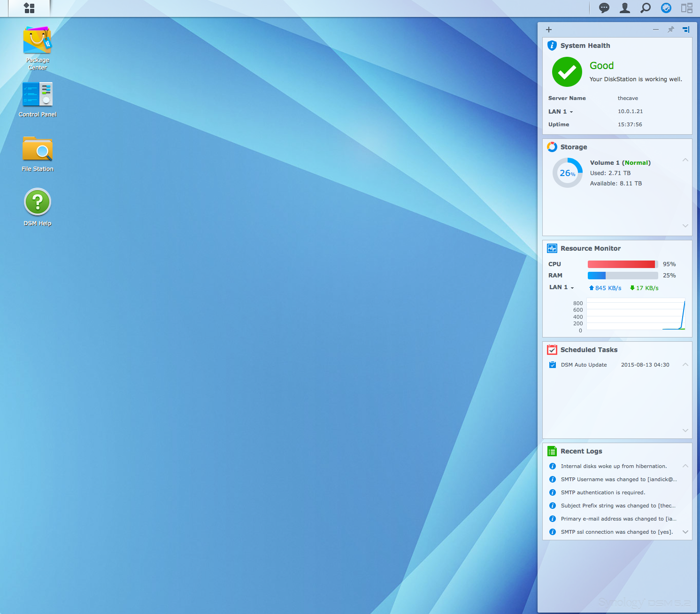
Task: Click the 2015-08-13 04:30 schedule time
Action: coord(645,365)
